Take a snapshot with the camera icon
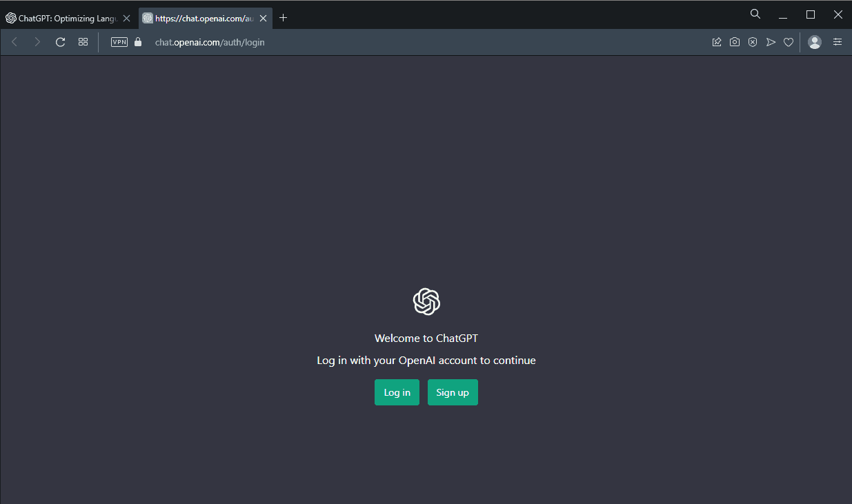This screenshot has width=852, height=504. pyautogui.click(x=735, y=42)
